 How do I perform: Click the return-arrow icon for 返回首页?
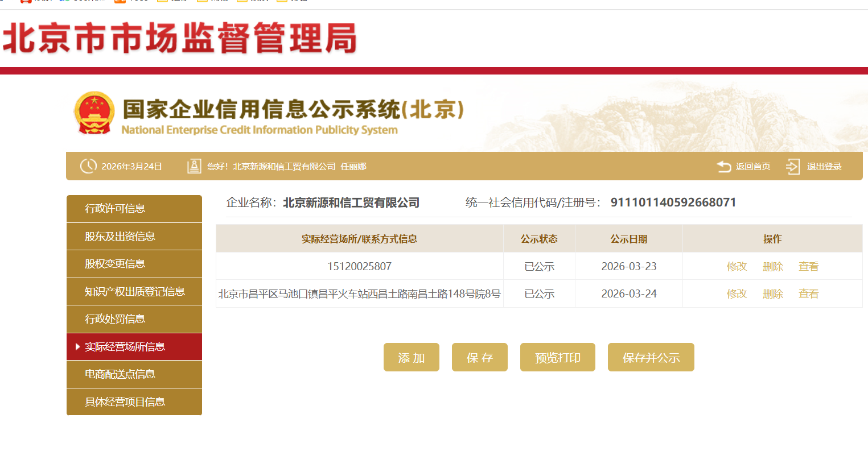click(x=723, y=167)
